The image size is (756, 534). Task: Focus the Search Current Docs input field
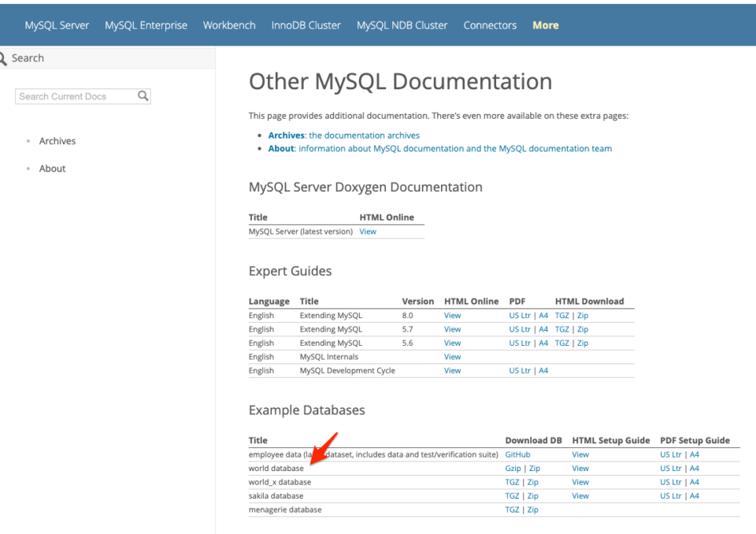(83, 96)
